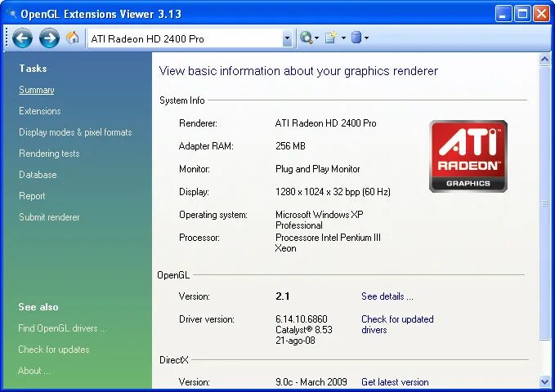Click Microsoft Windows XP Professional text
Screen dimensions: 555x392
click(320, 220)
